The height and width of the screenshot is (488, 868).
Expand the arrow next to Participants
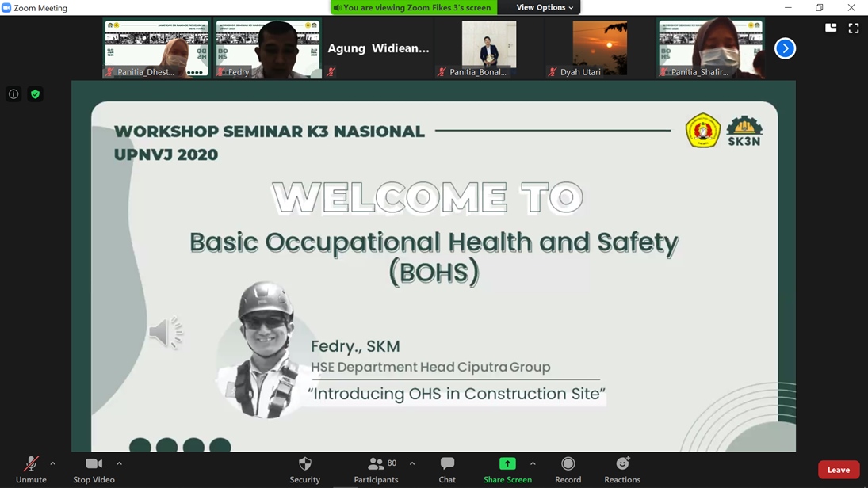(x=412, y=463)
